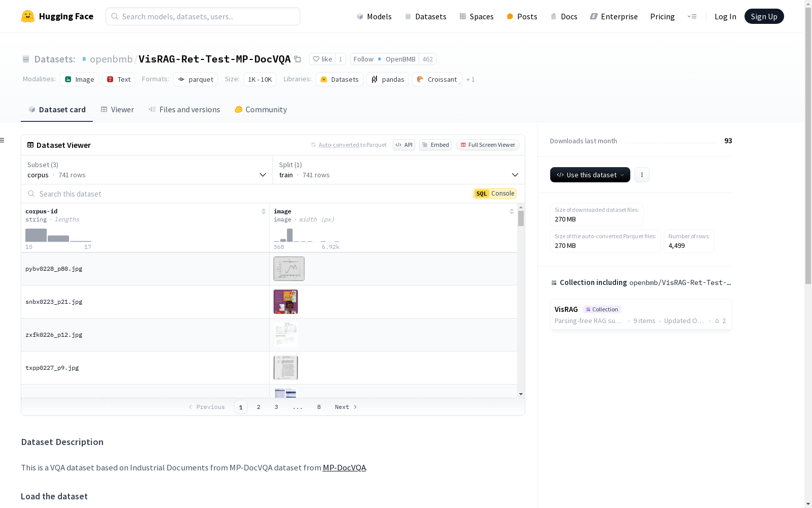The width and height of the screenshot is (812, 508).
Task: Open the Pricing page link
Action: pos(662,16)
